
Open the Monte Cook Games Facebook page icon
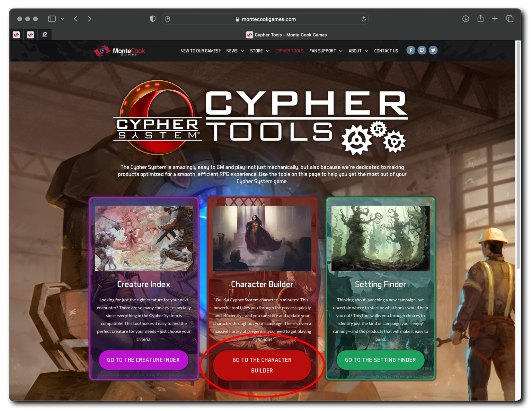[411, 50]
